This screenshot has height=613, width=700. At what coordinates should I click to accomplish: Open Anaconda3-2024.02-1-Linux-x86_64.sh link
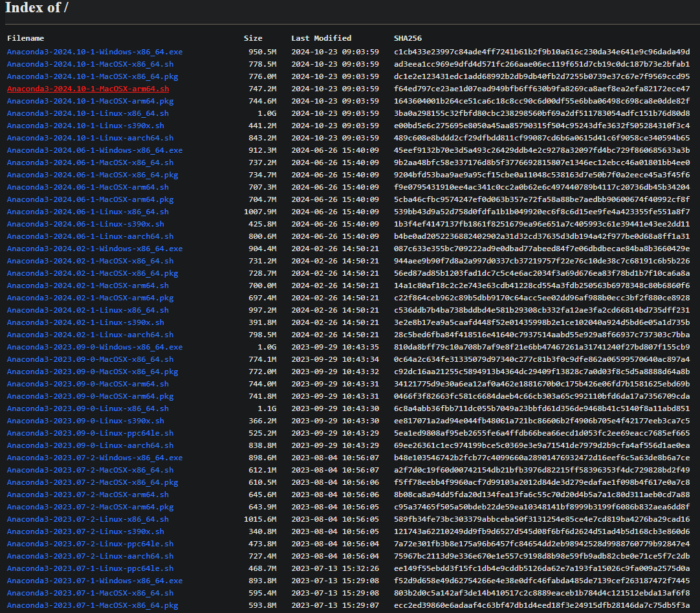pyautogui.click(x=88, y=310)
